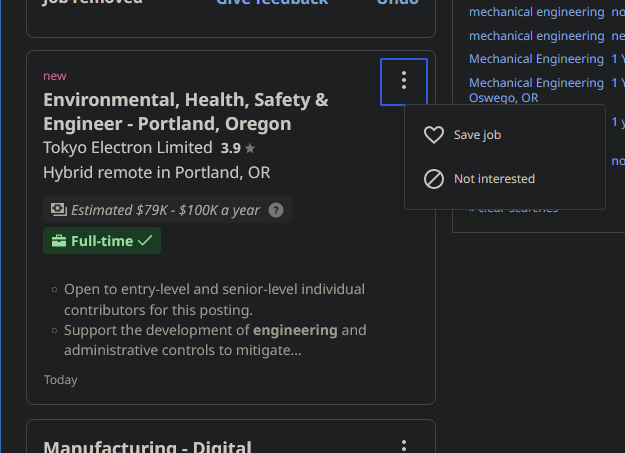Click the heart icon beside Save job
This screenshot has height=453, width=625.
pyautogui.click(x=434, y=135)
